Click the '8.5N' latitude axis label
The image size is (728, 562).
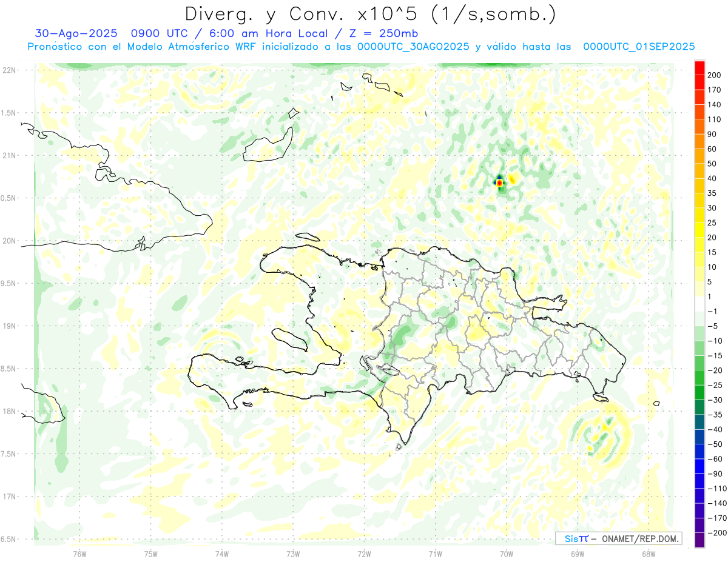pyautogui.click(x=8, y=369)
